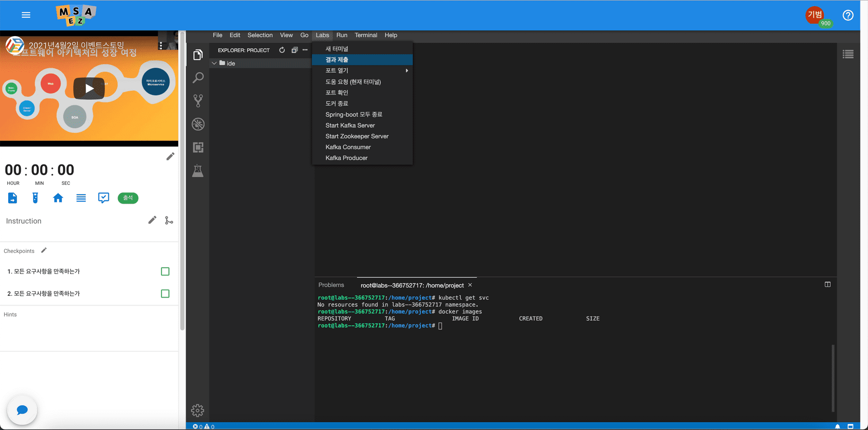Close the terminal tab
The width and height of the screenshot is (868, 430).
470,285
